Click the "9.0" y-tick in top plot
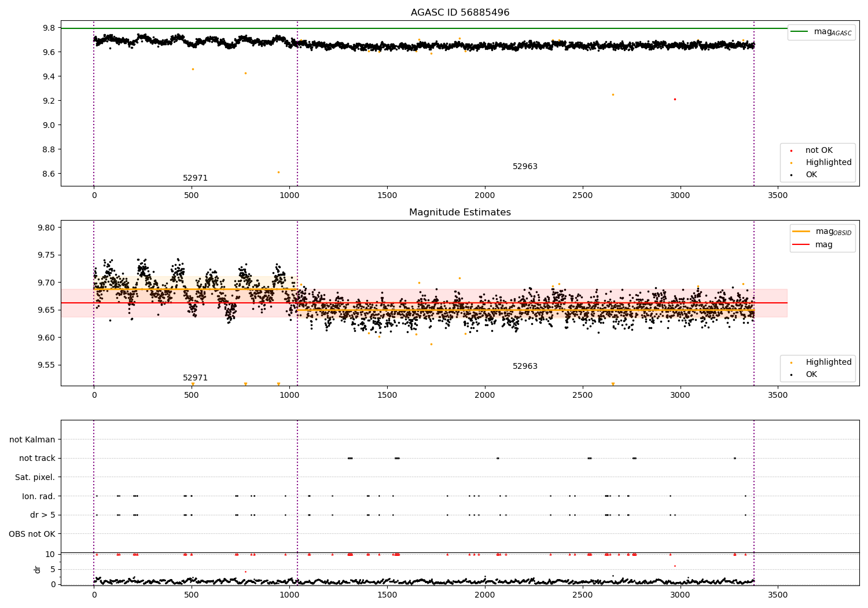This screenshot has height=608, width=868. (49, 125)
